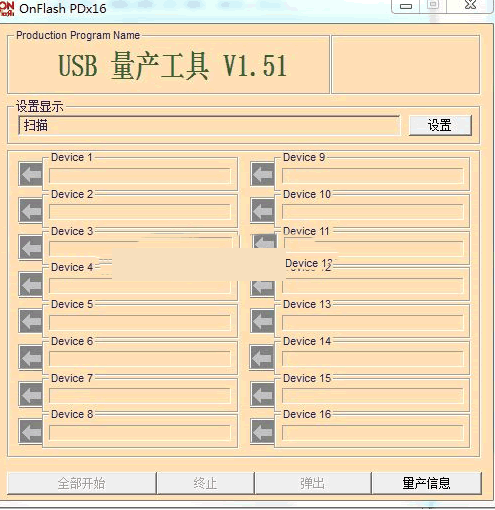Viewport: 495px width, 510px height.
Task: Click the Device 14 status bar
Action: pyautogui.click(x=373, y=359)
